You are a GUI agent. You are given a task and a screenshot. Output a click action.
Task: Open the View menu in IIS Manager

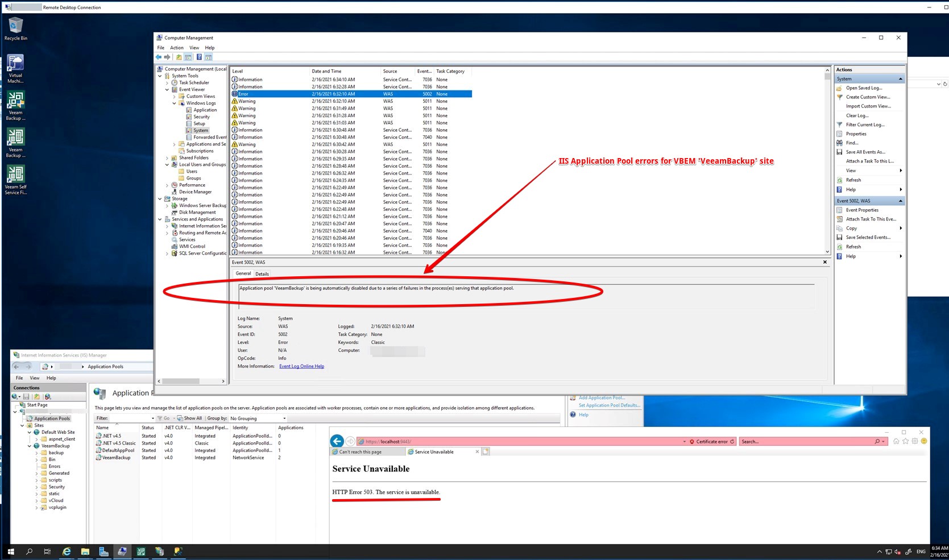coord(35,378)
